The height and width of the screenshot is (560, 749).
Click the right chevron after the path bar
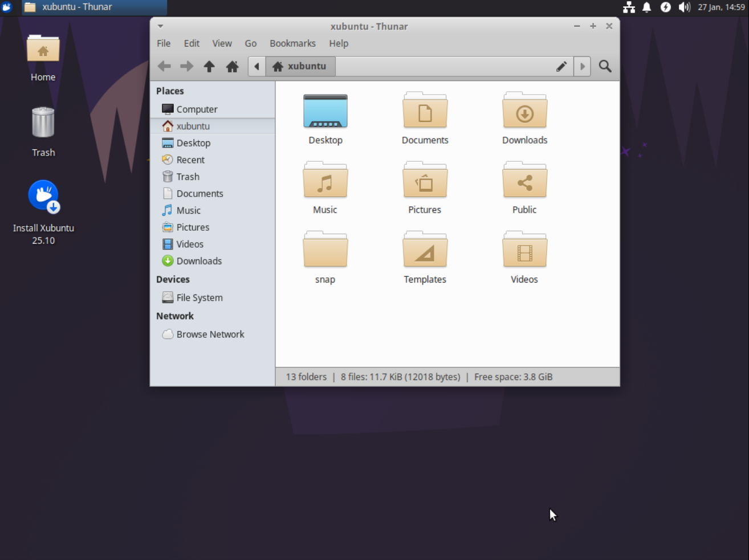(x=582, y=66)
